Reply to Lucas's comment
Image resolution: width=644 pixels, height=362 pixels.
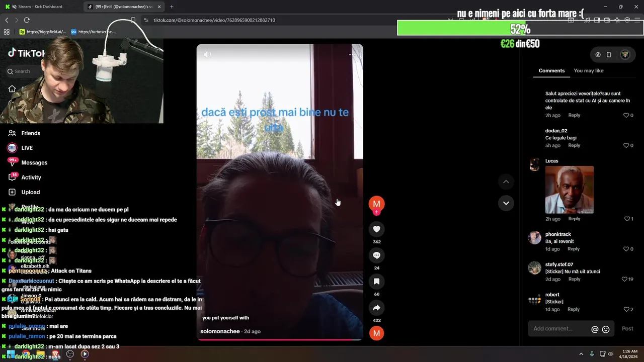tap(574, 219)
